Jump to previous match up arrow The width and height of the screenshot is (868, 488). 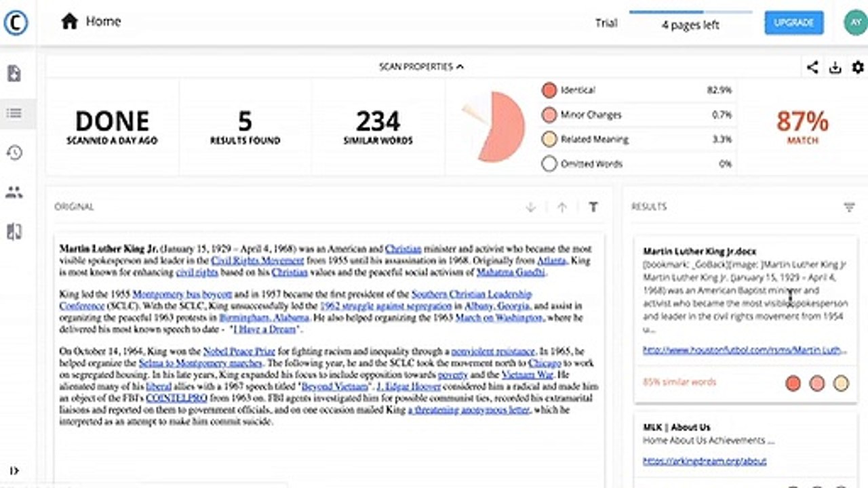pos(561,207)
